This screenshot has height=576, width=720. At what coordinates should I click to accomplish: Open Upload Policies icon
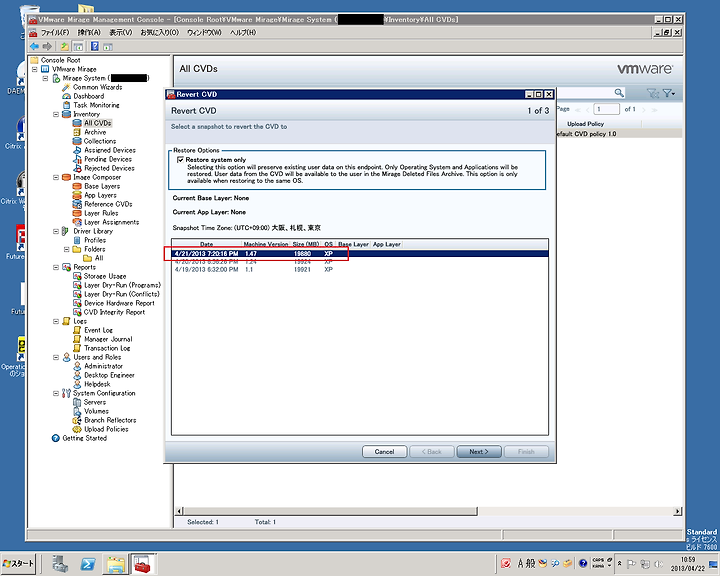77,429
